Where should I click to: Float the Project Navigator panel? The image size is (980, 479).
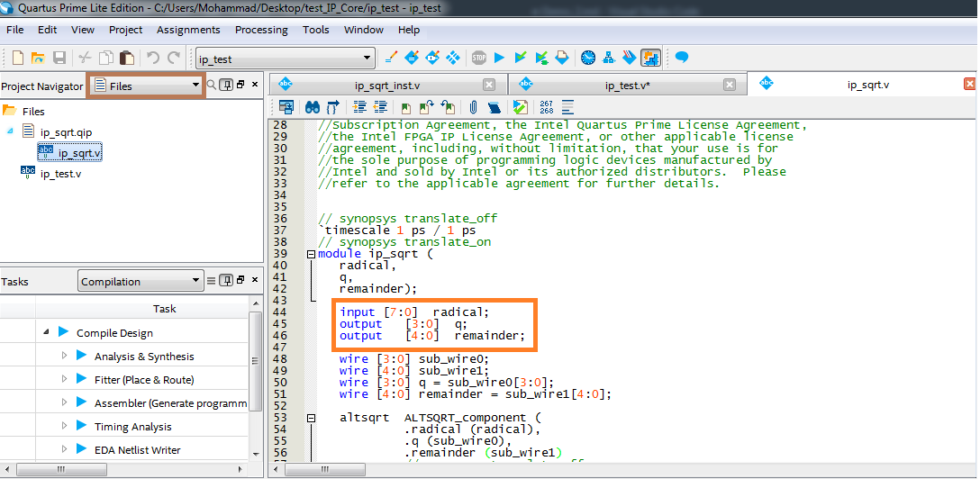(240, 85)
